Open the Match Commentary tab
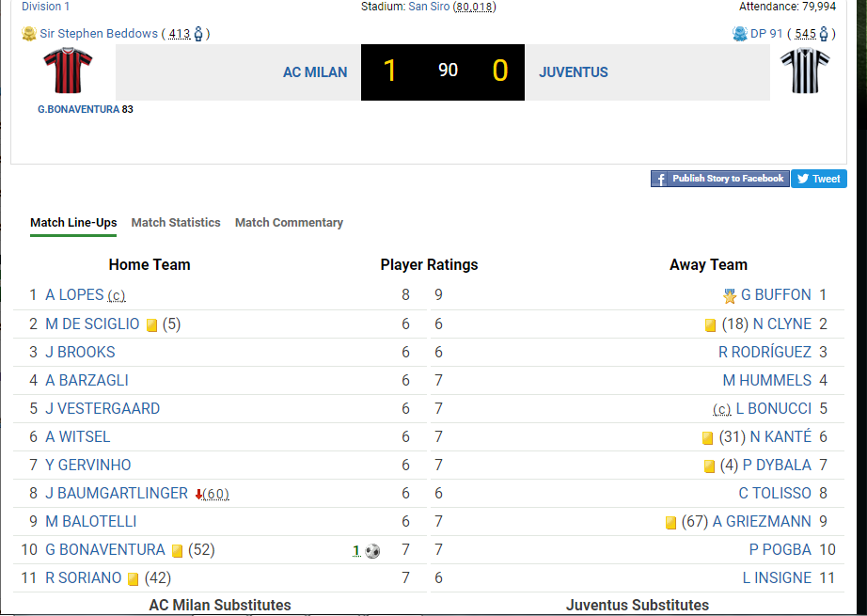 [x=289, y=223]
